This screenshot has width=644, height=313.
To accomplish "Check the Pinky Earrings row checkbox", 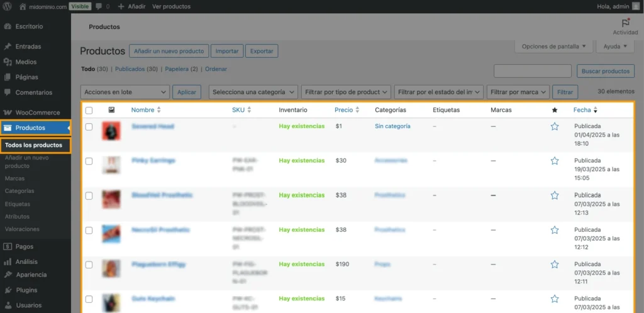I will (89, 162).
